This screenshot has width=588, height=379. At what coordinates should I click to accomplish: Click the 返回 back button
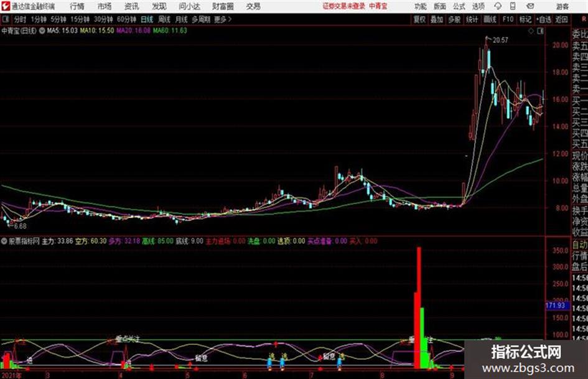(561, 19)
